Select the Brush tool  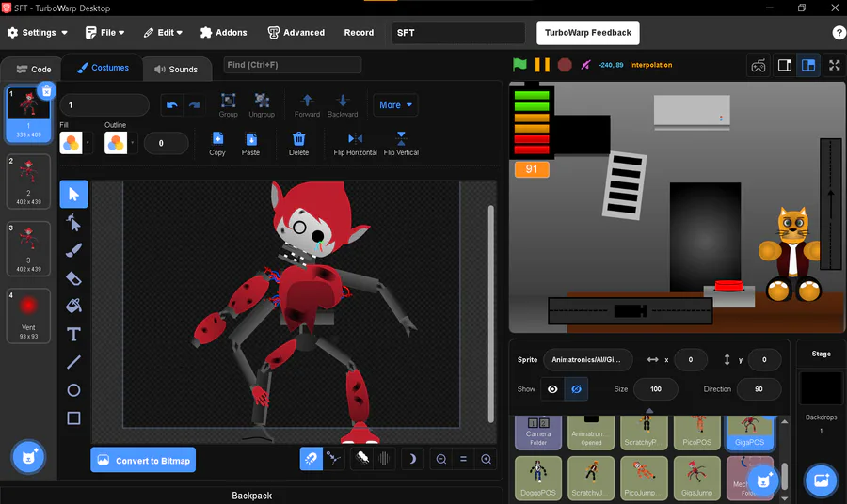click(73, 250)
